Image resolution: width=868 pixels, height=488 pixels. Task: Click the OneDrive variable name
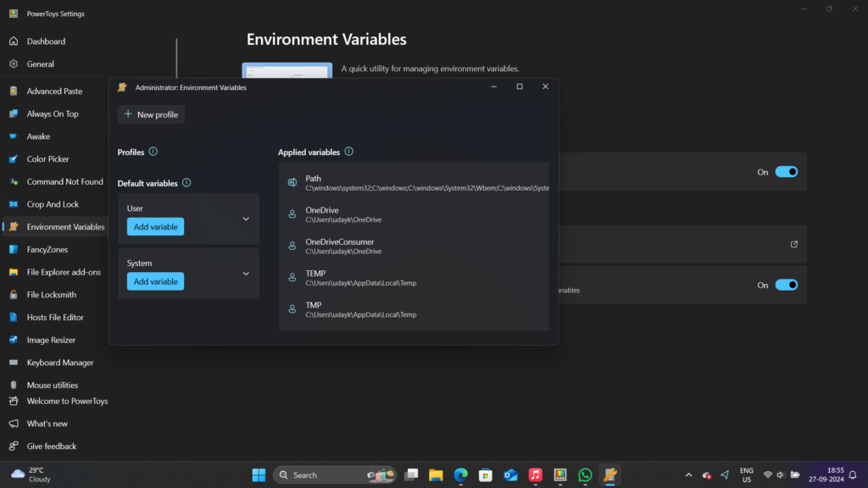pyautogui.click(x=322, y=210)
